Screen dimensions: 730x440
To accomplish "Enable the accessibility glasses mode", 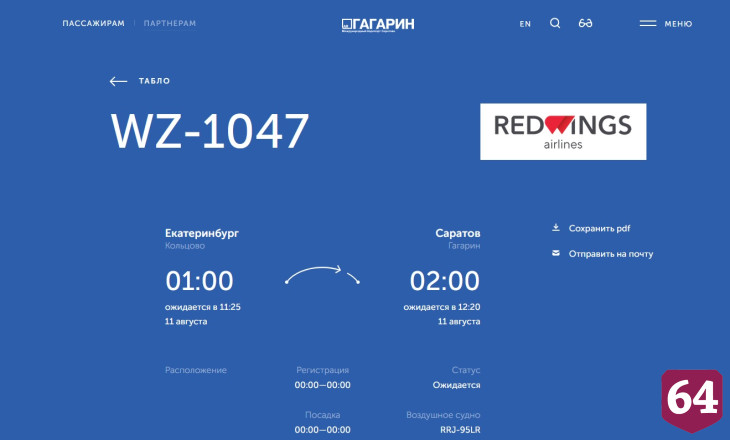I will pyautogui.click(x=585, y=23).
